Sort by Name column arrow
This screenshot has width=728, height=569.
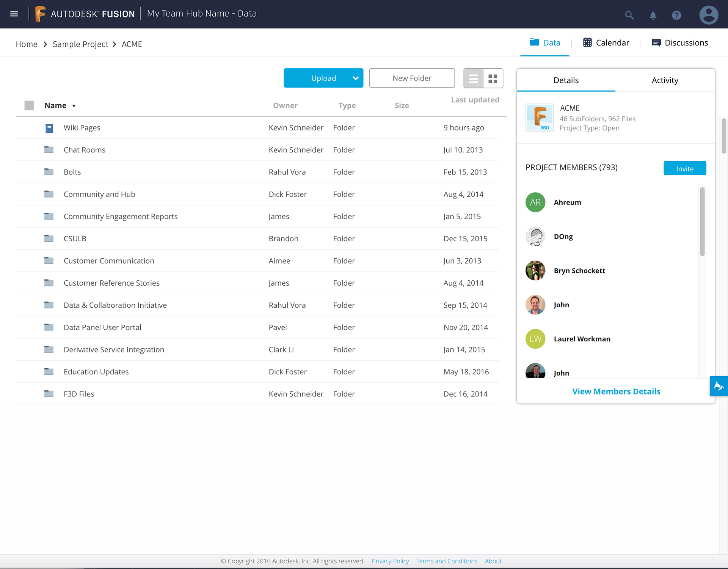pyautogui.click(x=74, y=106)
